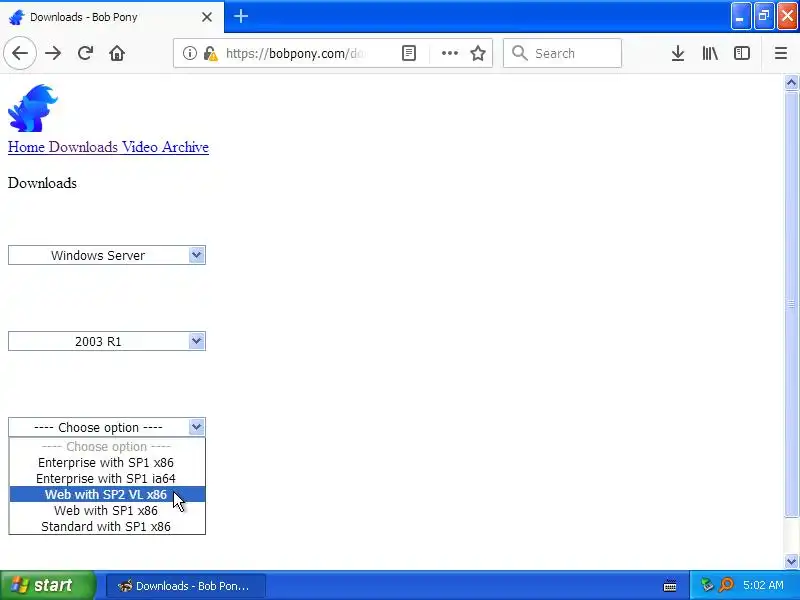The height and width of the screenshot is (600, 800).
Task: Click the on-screen keyboard tray icon
Action: click(x=670, y=586)
